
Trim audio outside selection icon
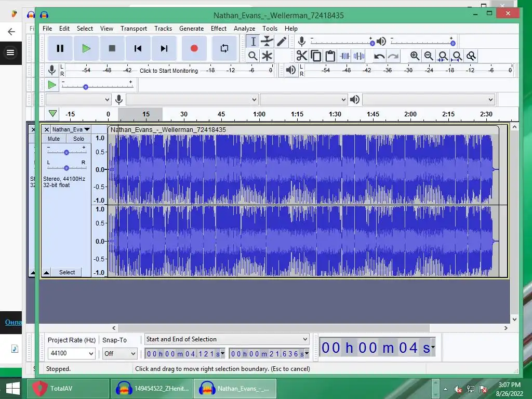(x=345, y=56)
